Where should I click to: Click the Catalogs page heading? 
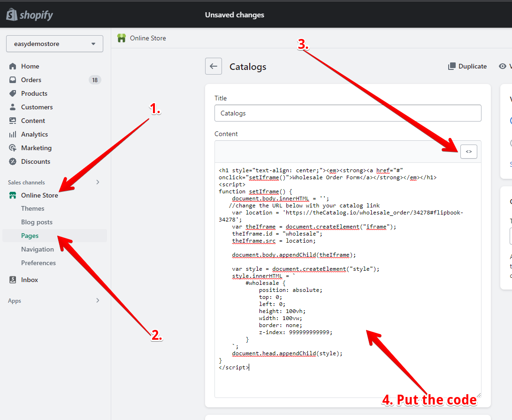[x=248, y=67]
